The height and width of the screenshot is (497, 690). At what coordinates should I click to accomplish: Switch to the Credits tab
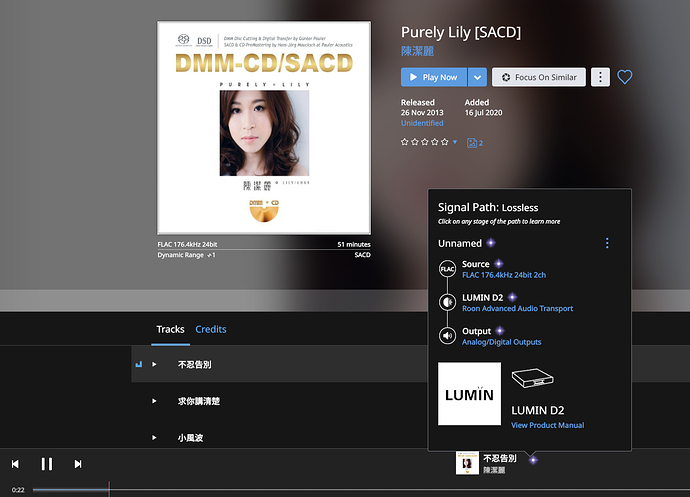[x=211, y=329]
